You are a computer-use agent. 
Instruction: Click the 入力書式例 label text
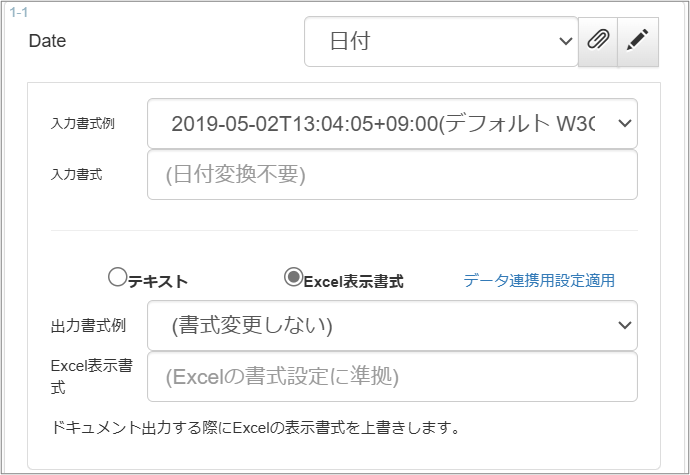click(x=83, y=124)
